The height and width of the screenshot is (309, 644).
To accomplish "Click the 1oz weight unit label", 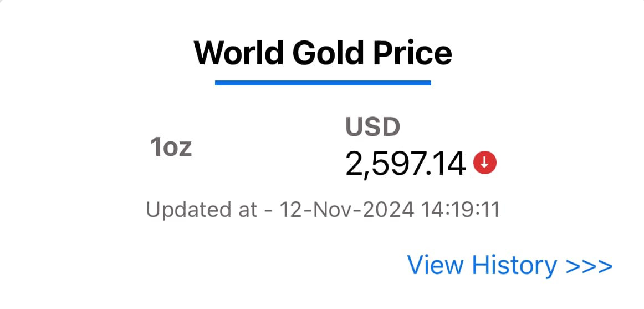I will pyautogui.click(x=171, y=147).
